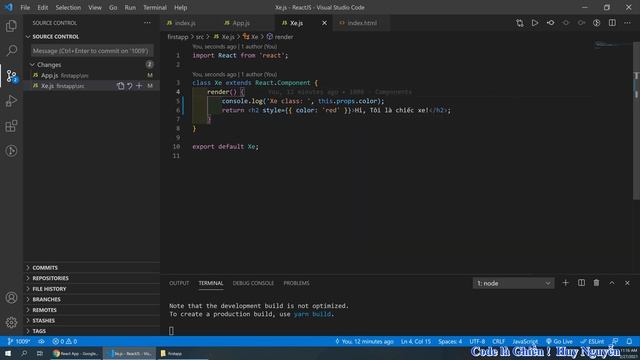Open the Windows Start menu

click(x=8, y=353)
